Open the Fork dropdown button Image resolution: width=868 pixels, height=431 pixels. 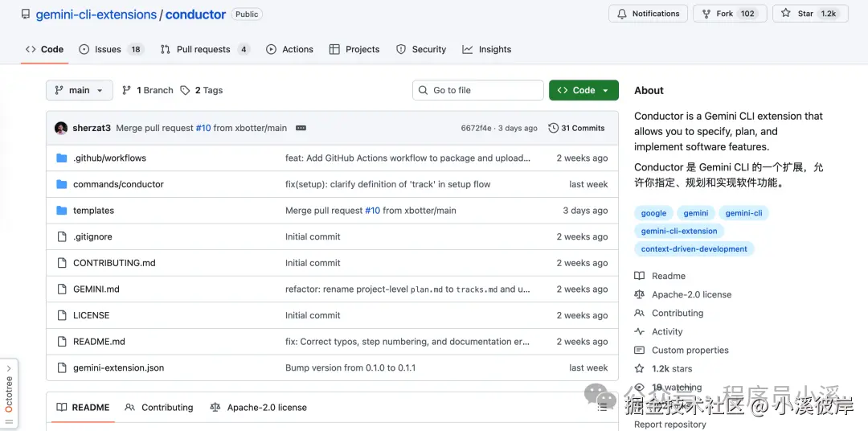click(728, 14)
